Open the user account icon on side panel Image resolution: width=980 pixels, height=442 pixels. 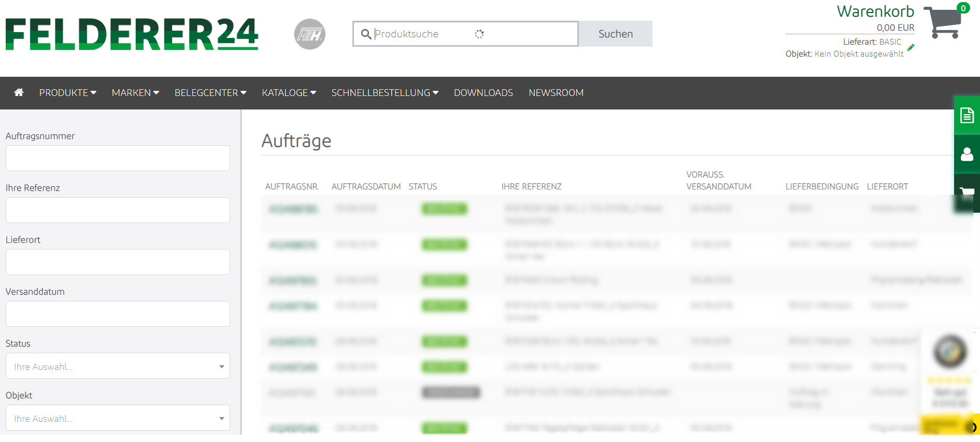click(x=967, y=154)
